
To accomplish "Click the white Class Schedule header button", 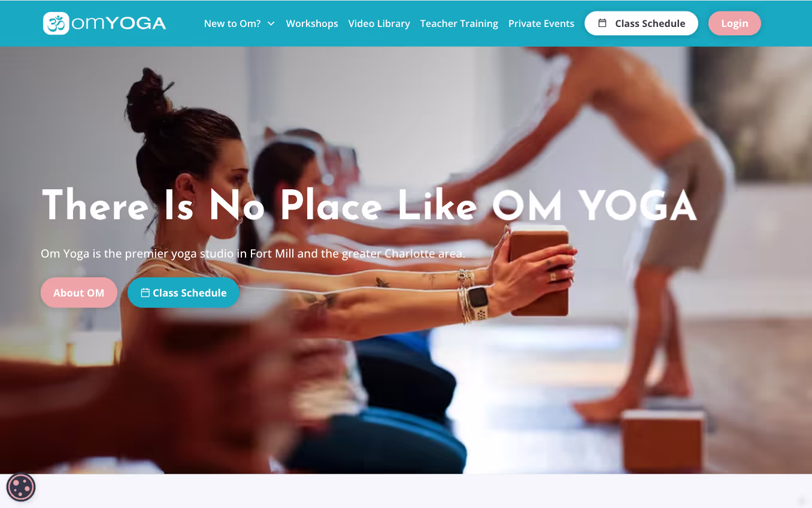I will [x=641, y=23].
